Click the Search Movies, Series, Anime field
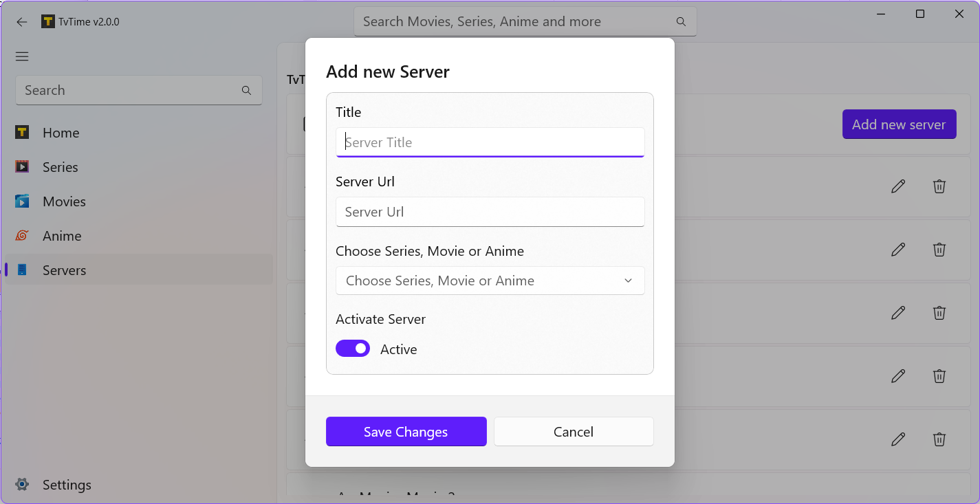The image size is (980, 504). click(x=525, y=21)
